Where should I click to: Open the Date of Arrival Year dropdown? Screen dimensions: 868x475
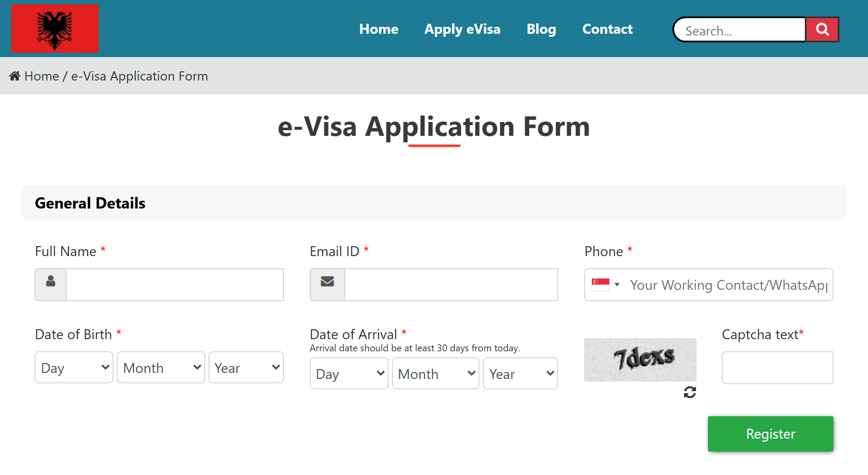click(520, 373)
